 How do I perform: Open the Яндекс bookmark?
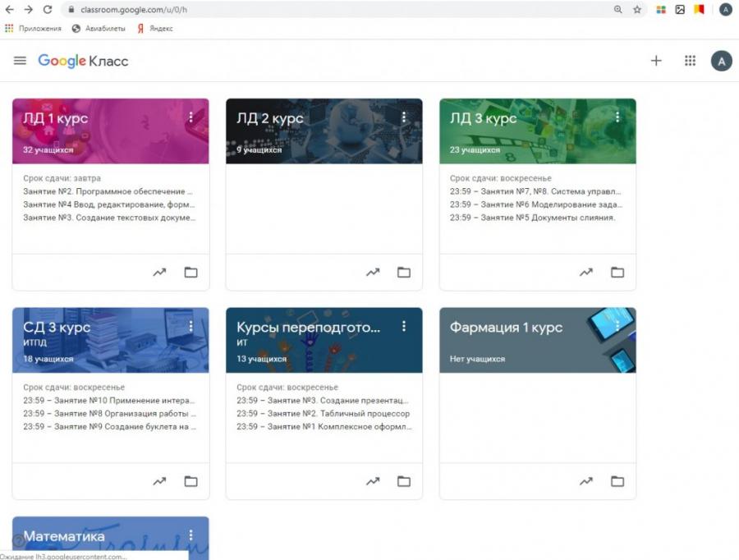click(155, 28)
